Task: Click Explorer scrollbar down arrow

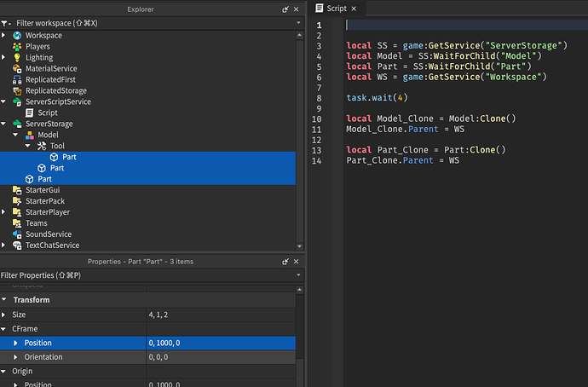Action: [x=299, y=246]
